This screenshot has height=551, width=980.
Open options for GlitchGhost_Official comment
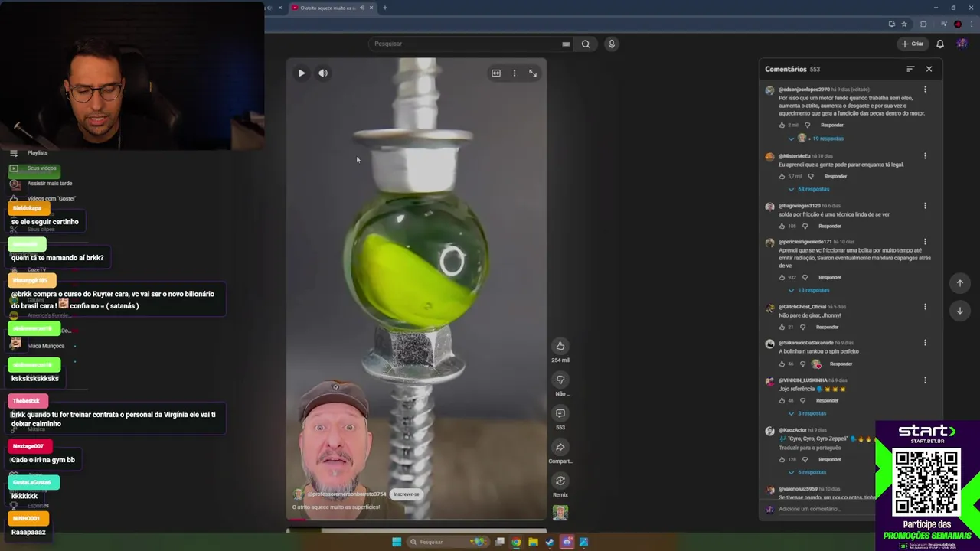click(x=925, y=307)
